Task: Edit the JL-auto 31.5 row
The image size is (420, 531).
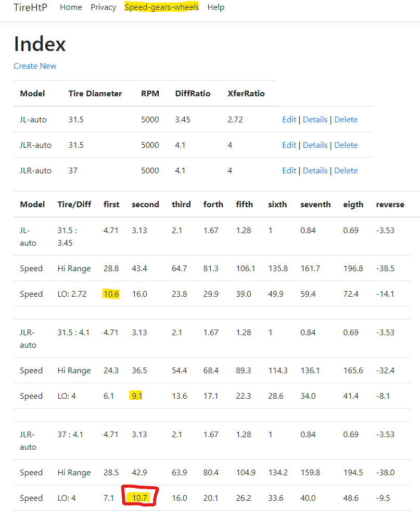Action: coord(289,120)
